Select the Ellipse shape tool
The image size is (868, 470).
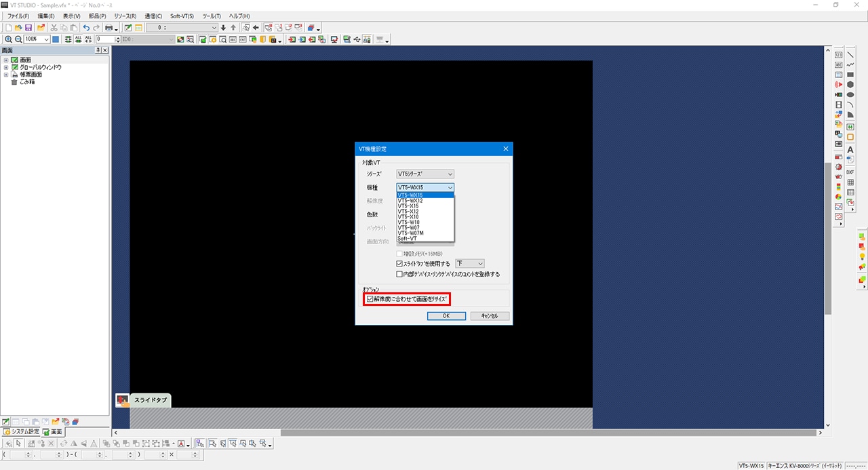(850, 95)
